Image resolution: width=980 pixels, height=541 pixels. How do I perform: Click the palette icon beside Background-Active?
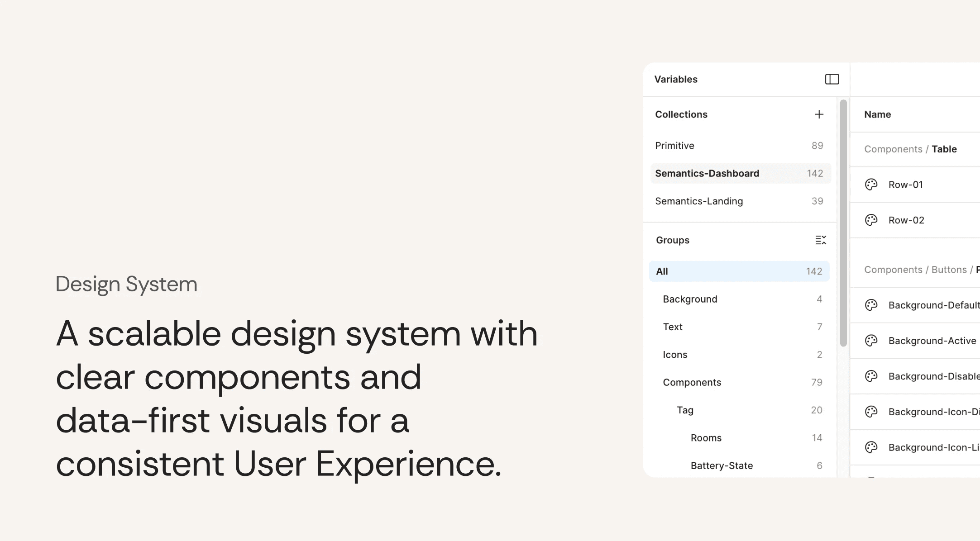[x=871, y=341]
